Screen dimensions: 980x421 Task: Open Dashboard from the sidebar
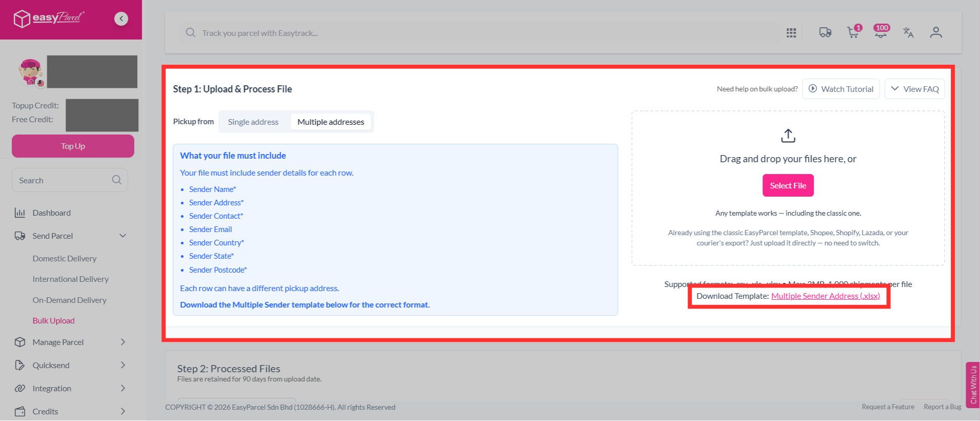(x=52, y=213)
